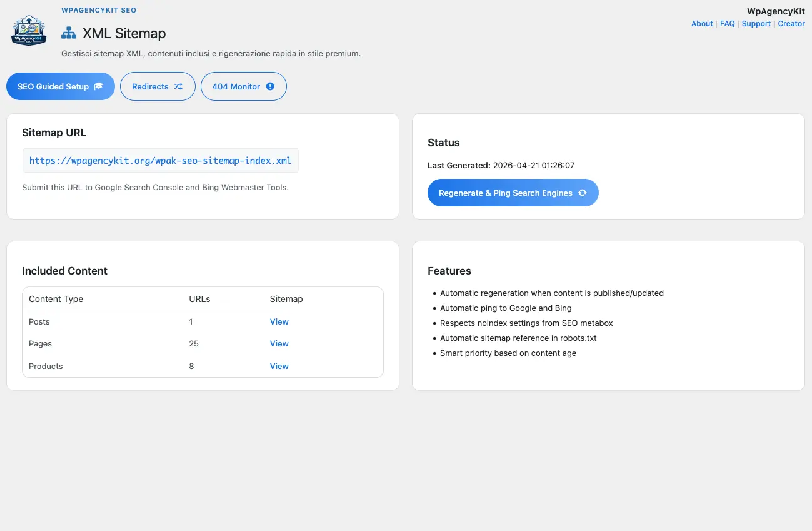Click the WpAgencyKit SEO logo
Image resolution: width=812 pixels, height=531 pixels.
[29, 30]
